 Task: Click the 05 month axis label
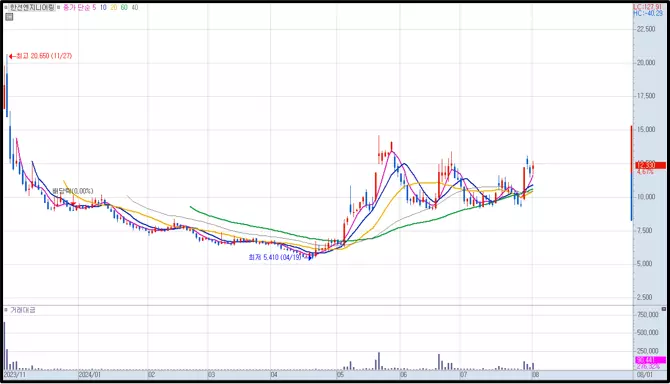(340, 375)
